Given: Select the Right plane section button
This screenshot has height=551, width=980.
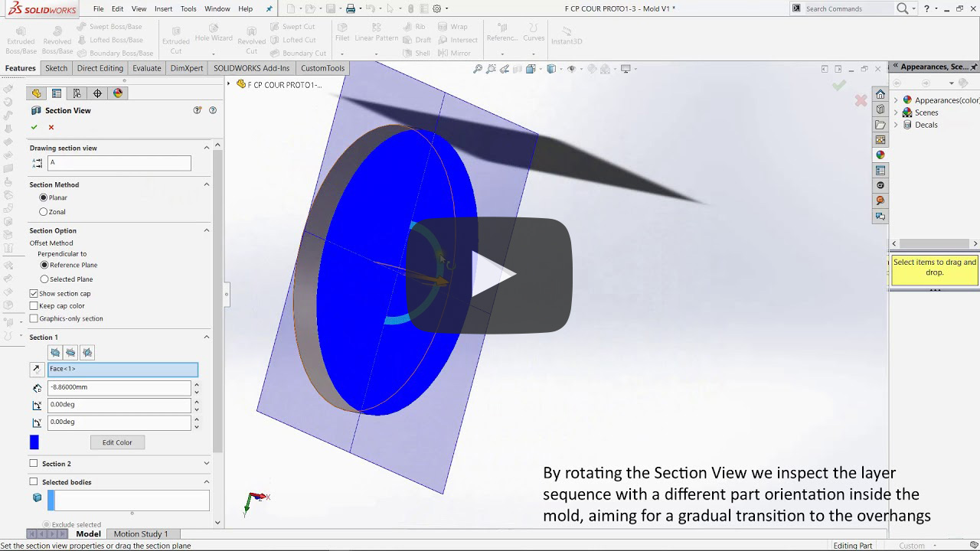Looking at the screenshot, I should (87, 353).
